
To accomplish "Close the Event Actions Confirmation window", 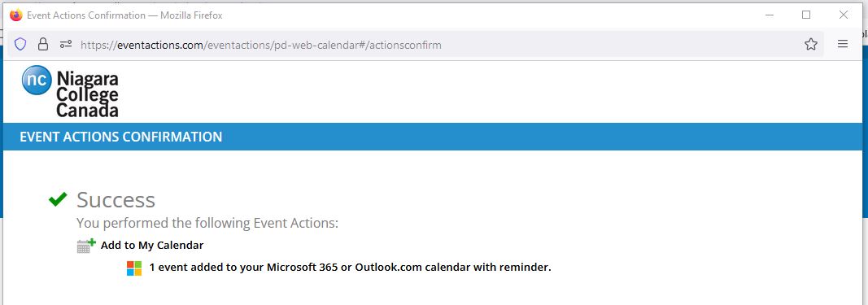I will 843,15.
